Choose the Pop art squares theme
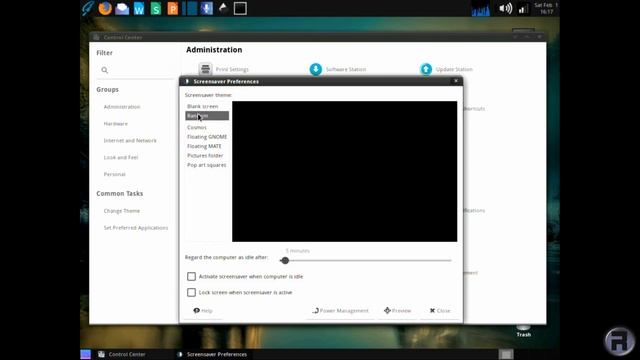Image resolution: width=640 pixels, height=360 pixels. point(207,165)
